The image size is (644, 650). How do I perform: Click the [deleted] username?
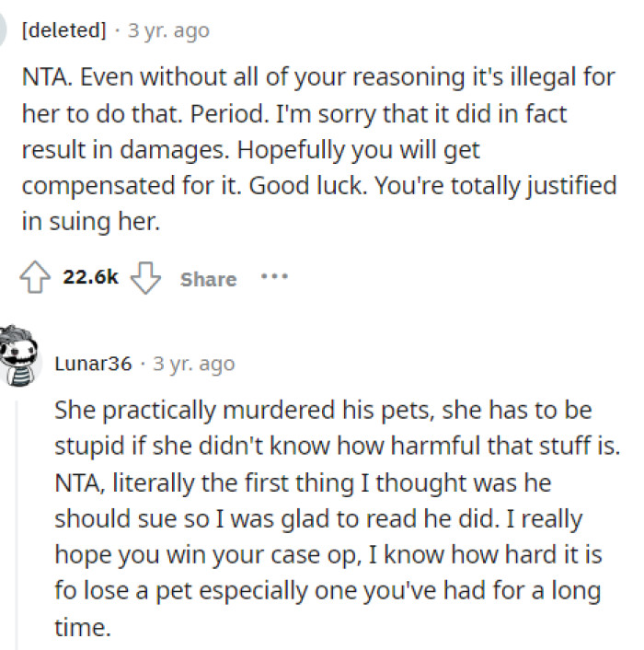point(63,30)
